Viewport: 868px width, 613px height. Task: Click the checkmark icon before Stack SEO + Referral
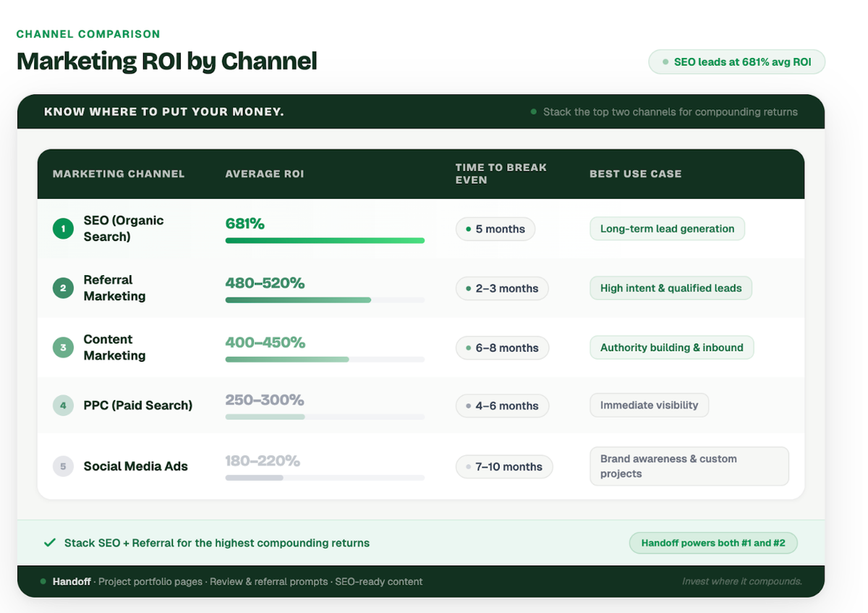[50, 543]
